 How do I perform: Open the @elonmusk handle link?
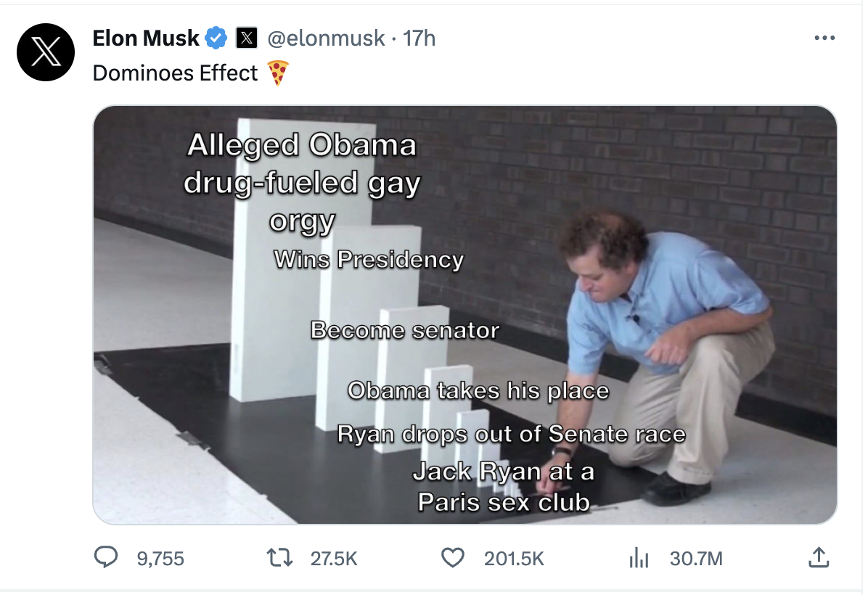pos(326,38)
